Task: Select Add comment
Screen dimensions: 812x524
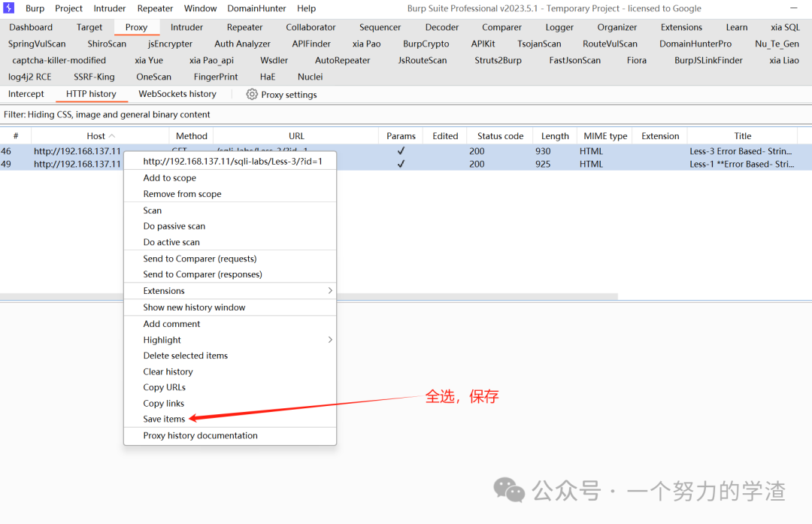Action: (x=230, y=323)
